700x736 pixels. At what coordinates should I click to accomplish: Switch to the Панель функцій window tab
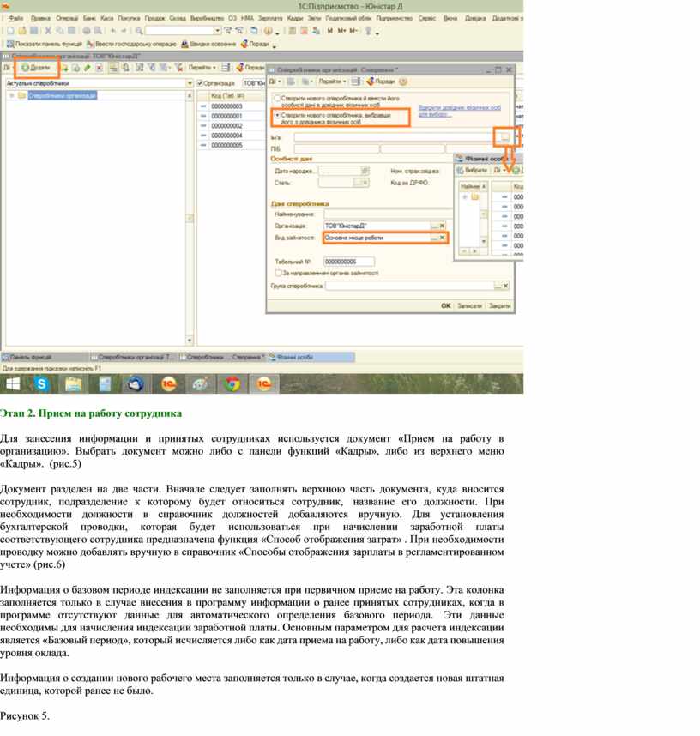tap(45, 357)
